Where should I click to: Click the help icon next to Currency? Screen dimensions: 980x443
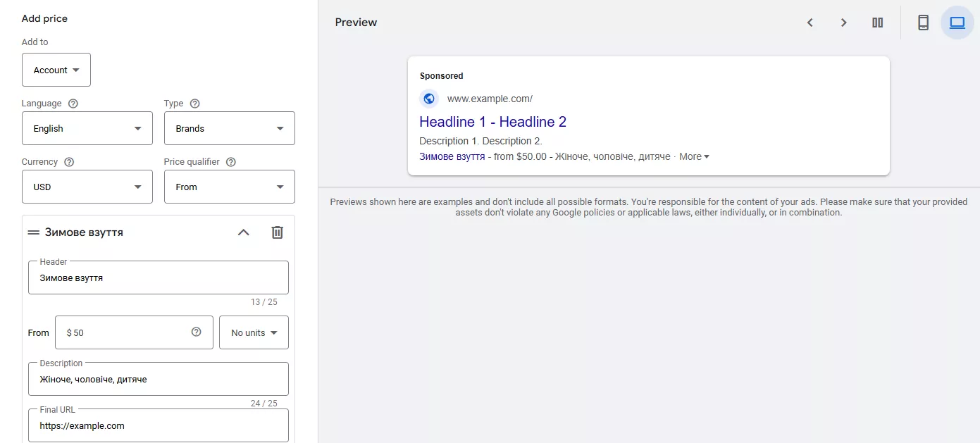69,162
